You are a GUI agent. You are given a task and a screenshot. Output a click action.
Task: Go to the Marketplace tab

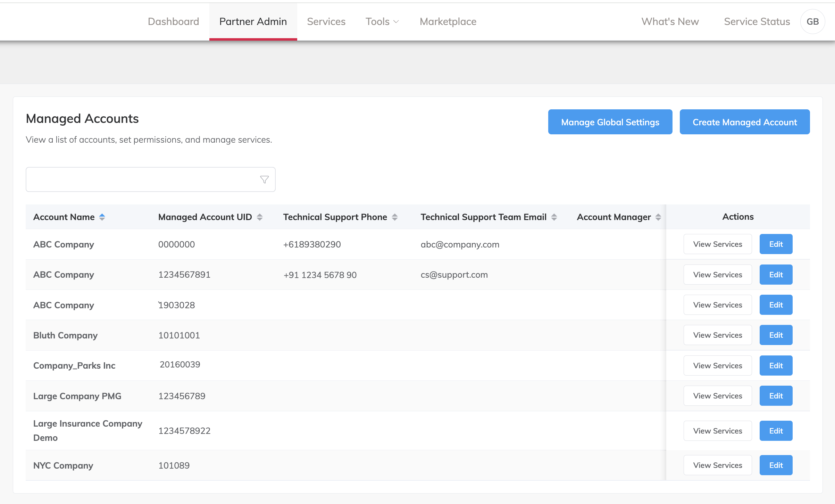pos(448,22)
